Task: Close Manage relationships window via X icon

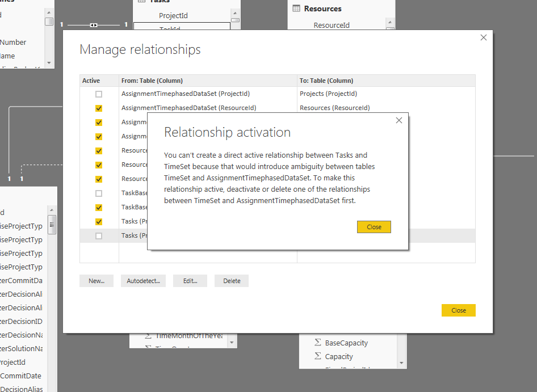Action: coord(484,37)
